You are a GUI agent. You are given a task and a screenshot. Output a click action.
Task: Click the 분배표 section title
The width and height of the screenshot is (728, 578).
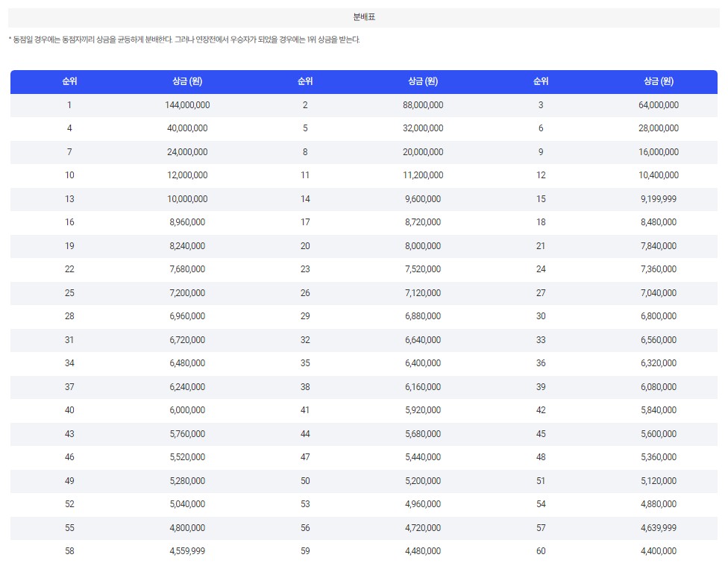[x=364, y=17]
